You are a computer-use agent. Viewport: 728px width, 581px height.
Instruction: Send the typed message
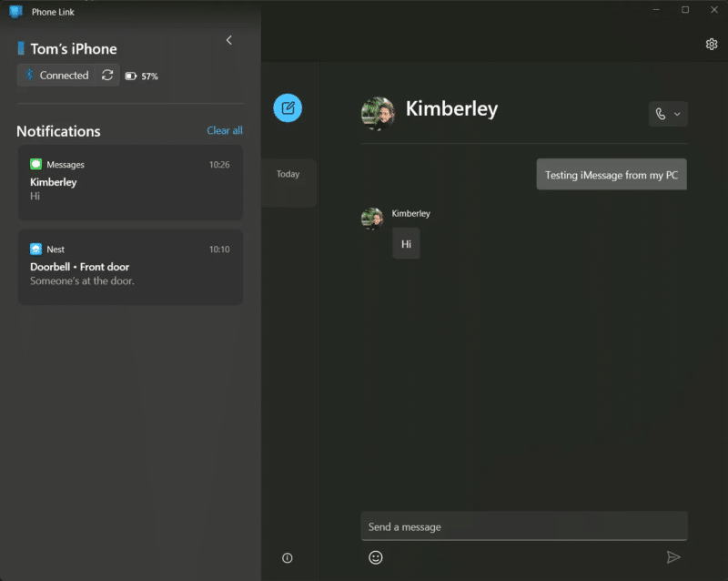674,557
